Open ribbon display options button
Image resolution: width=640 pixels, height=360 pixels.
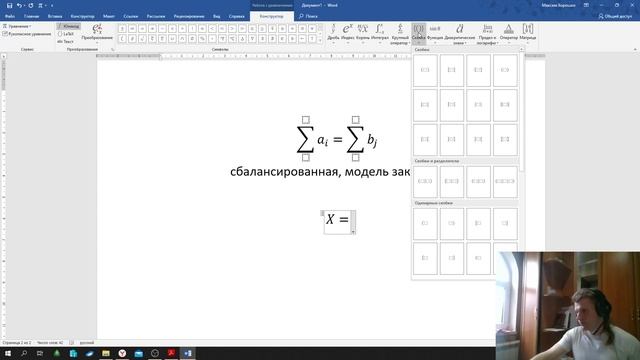pyautogui.click(x=586, y=5)
